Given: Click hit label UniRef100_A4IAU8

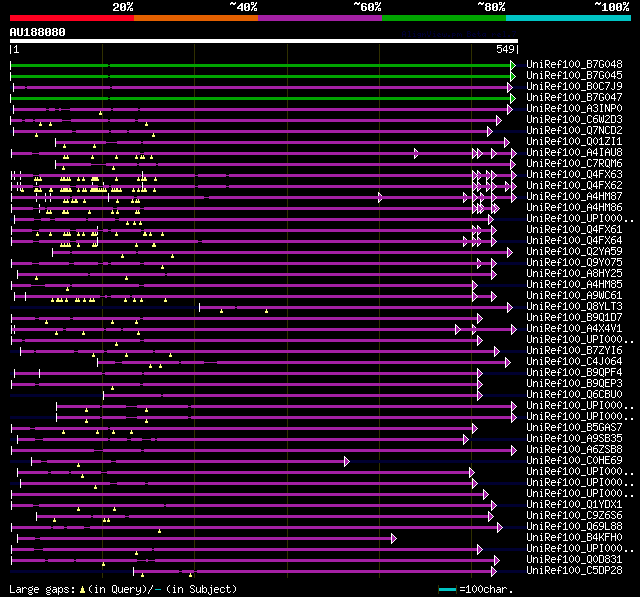Looking at the screenshot, I should (574, 153).
